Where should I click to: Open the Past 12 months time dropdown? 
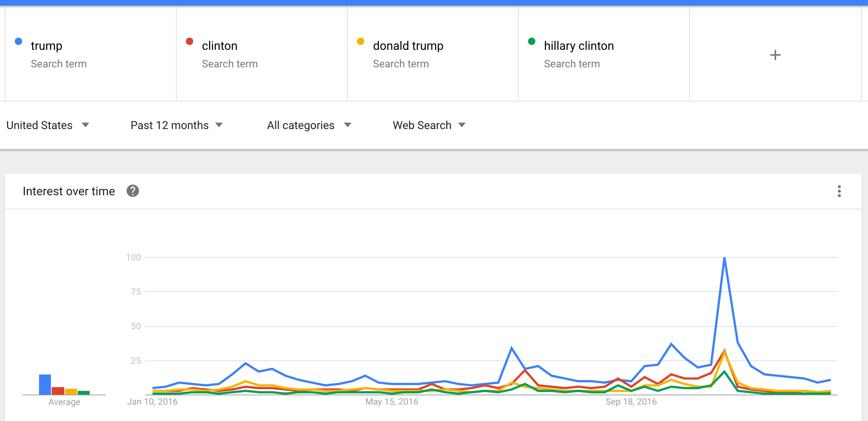[177, 125]
